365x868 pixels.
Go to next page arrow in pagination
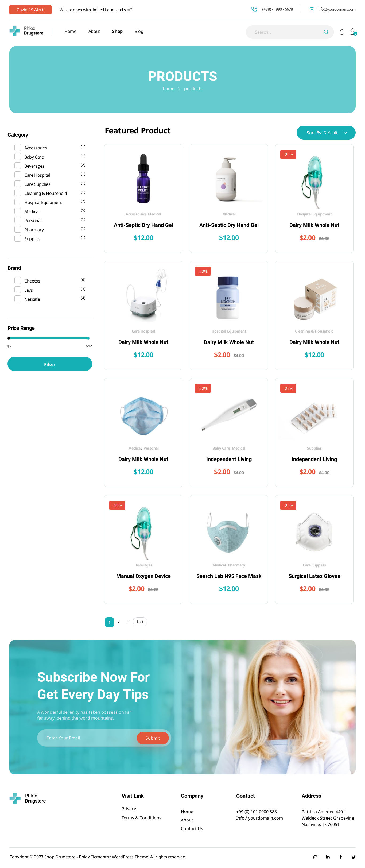(x=128, y=622)
